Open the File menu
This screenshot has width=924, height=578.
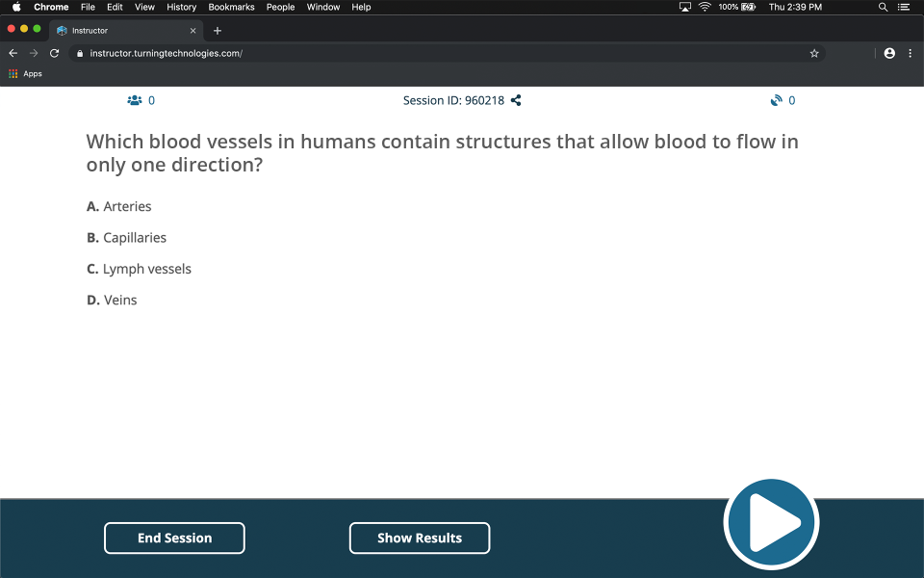[88, 7]
